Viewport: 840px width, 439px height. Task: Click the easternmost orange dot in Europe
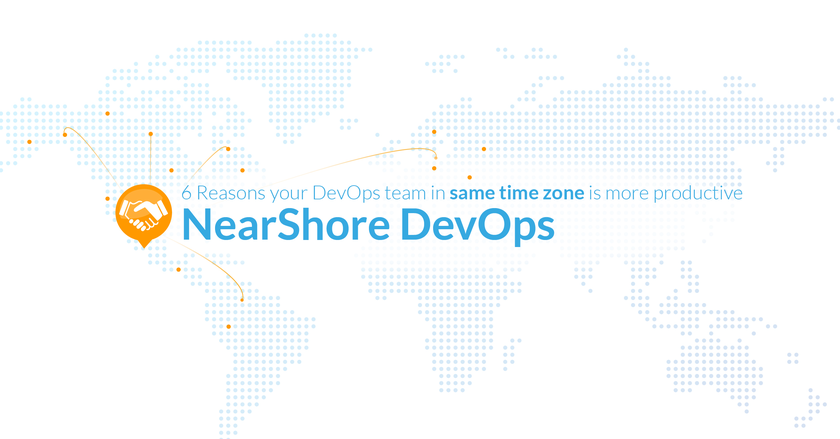(x=484, y=149)
